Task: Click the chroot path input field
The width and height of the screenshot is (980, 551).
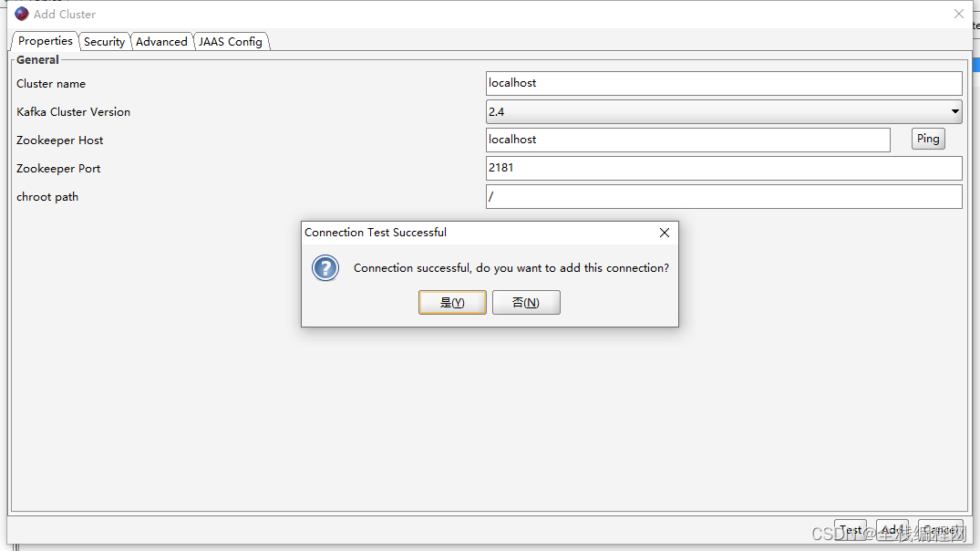Action: [x=724, y=196]
